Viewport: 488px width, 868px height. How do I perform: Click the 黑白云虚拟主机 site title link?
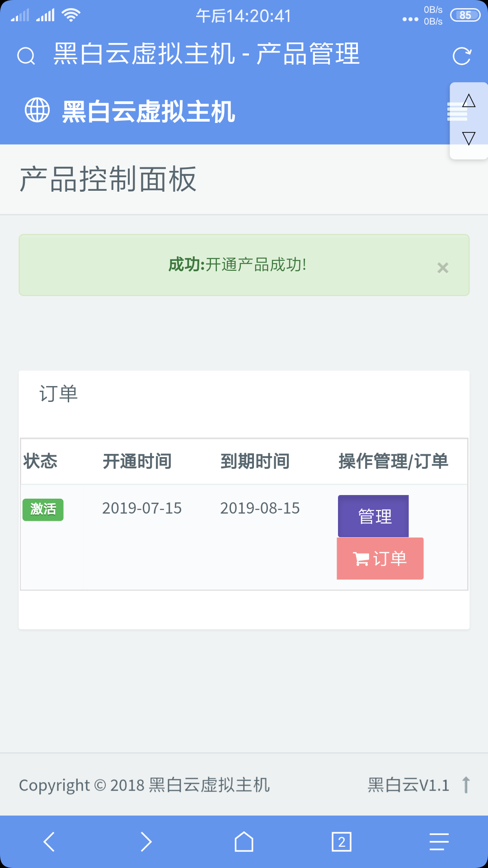click(x=149, y=111)
